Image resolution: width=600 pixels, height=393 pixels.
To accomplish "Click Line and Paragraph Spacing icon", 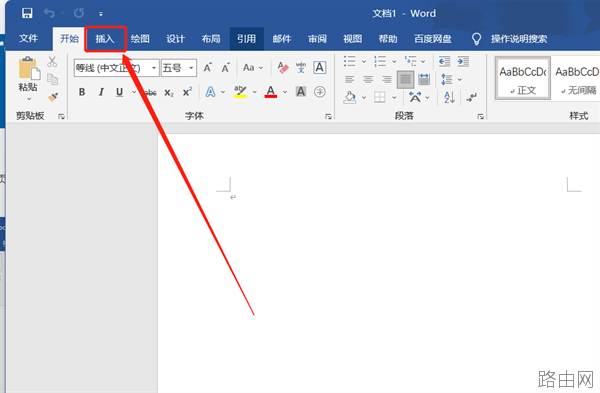I will 447,79.
